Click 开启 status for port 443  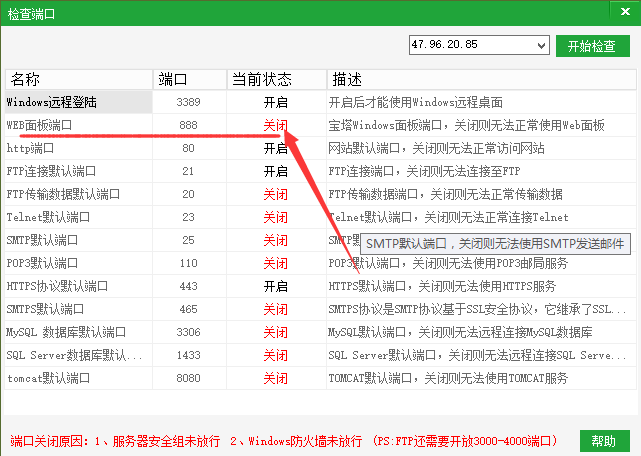(x=276, y=286)
